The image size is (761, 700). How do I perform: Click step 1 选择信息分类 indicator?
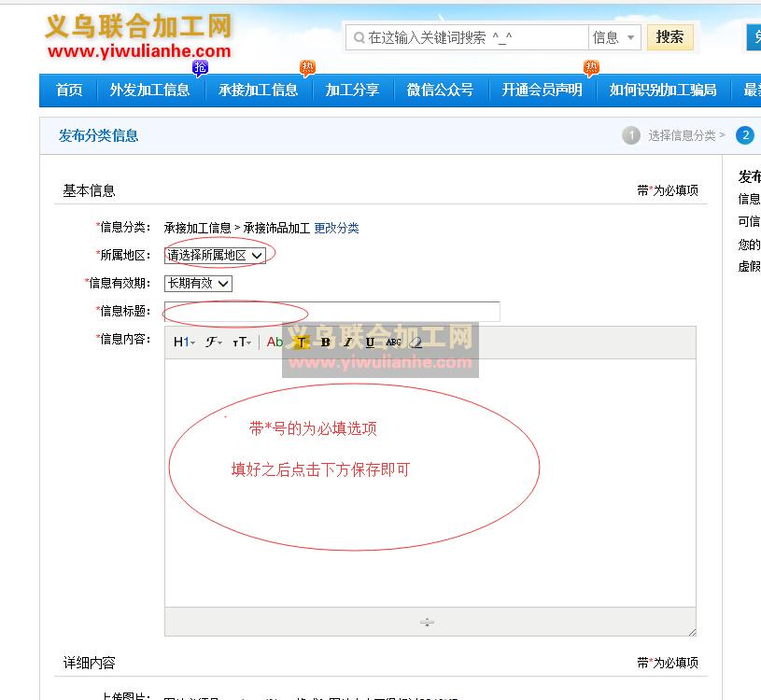673,135
